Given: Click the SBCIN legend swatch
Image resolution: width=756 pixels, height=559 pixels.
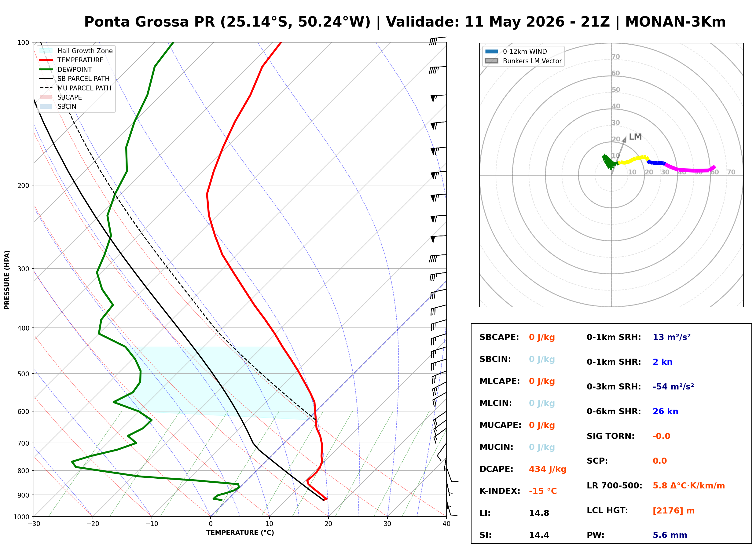Looking at the screenshot, I should click(x=46, y=106).
